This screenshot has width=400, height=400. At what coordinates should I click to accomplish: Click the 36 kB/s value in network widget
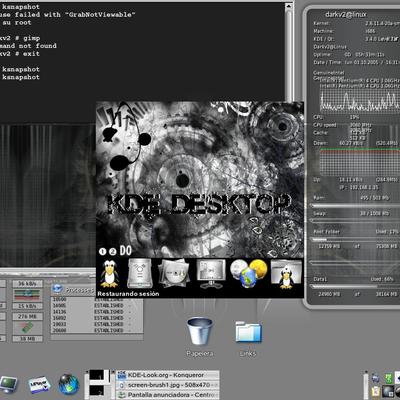(27, 284)
